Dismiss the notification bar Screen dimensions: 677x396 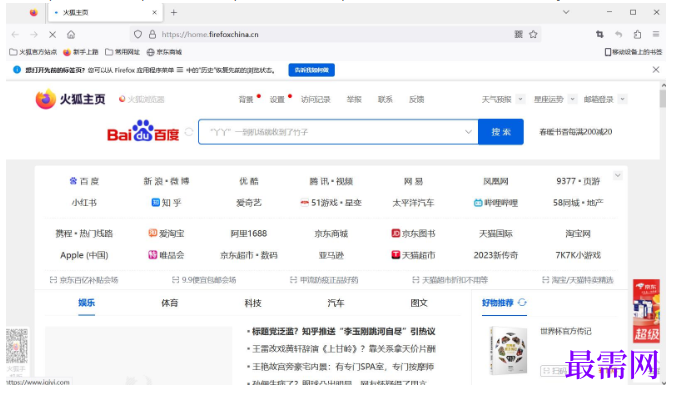tap(655, 70)
